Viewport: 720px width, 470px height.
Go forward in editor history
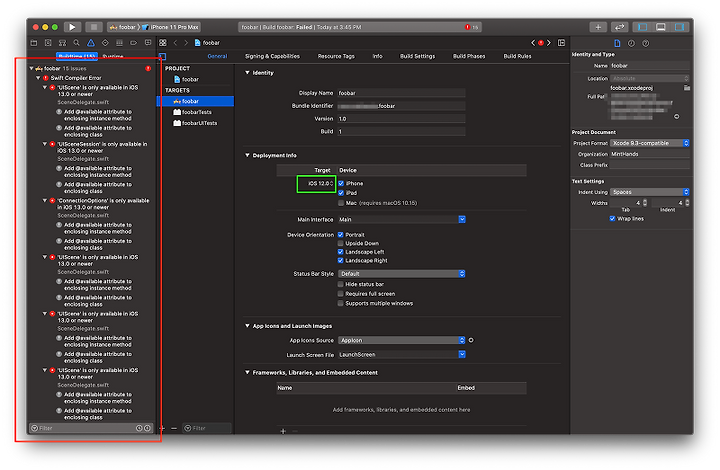[186, 43]
